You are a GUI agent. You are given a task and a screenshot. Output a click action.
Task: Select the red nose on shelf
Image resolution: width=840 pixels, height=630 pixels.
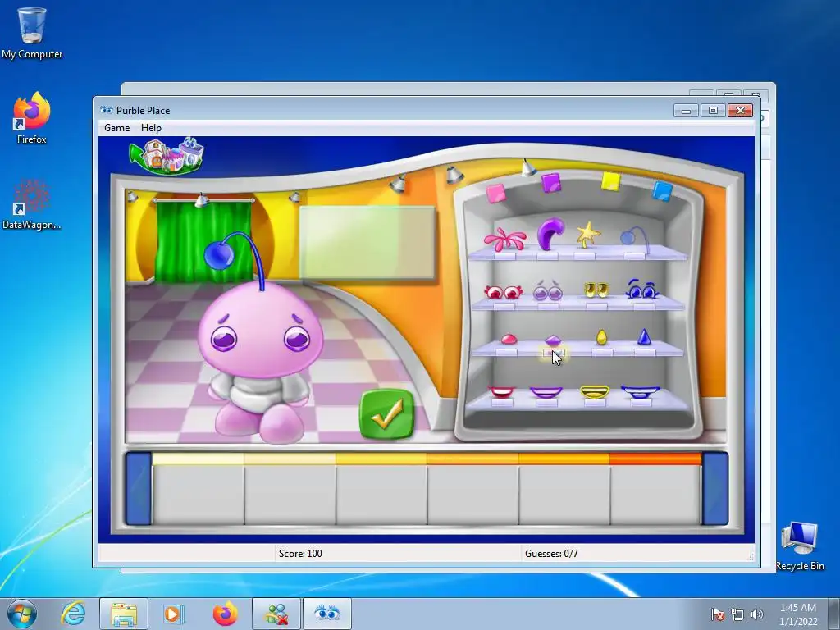(509, 339)
